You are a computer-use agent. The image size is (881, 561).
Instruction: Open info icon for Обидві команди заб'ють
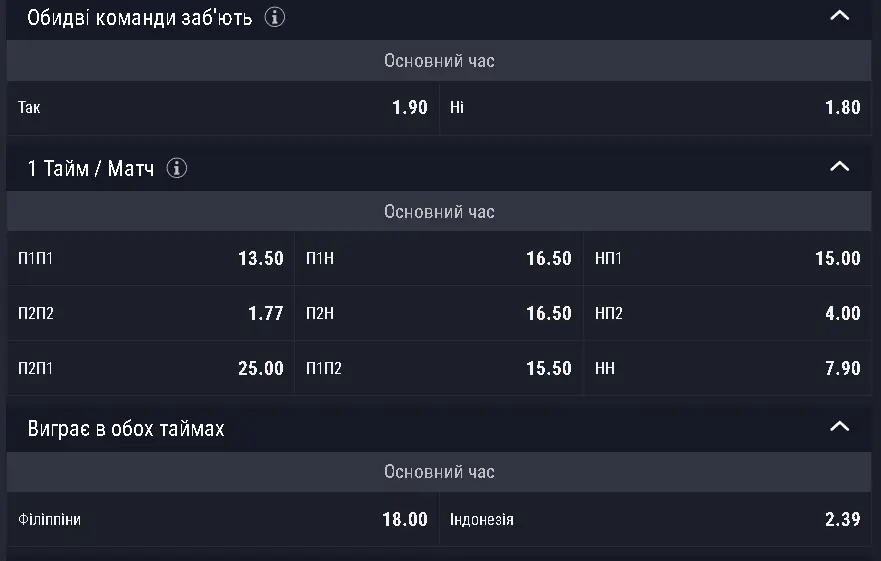[275, 17]
